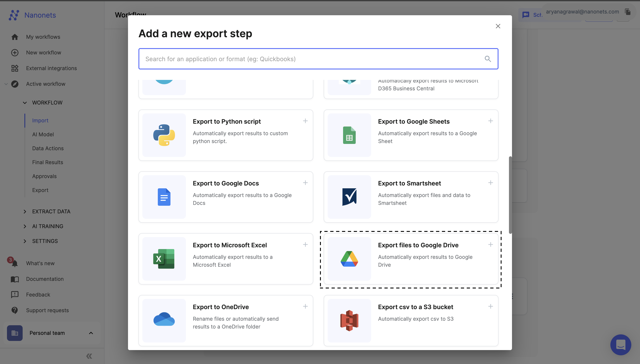Click the dialog vertical scrollbar thumb
The height and width of the screenshot is (364, 640).
click(x=510, y=195)
